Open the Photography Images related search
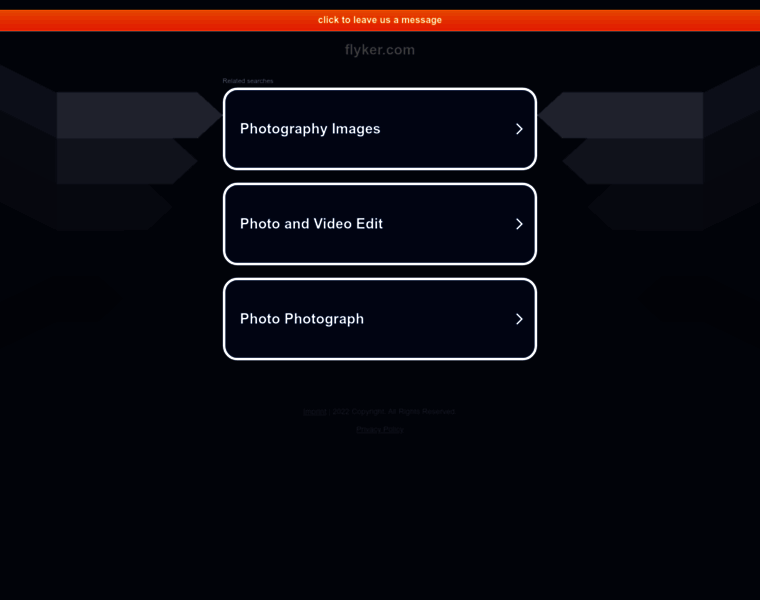This screenshot has height=600, width=760. point(380,129)
